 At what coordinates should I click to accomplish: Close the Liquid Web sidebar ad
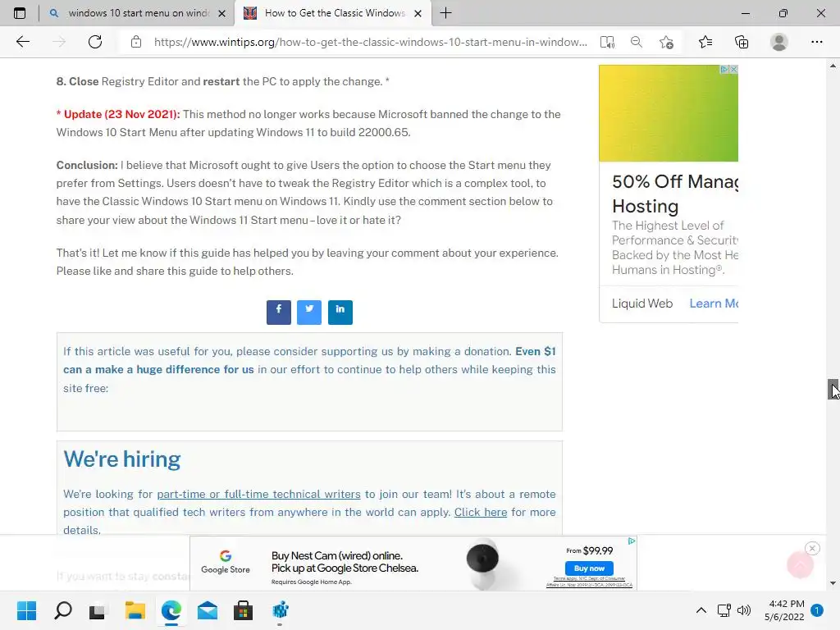pyautogui.click(x=734, y=69)
